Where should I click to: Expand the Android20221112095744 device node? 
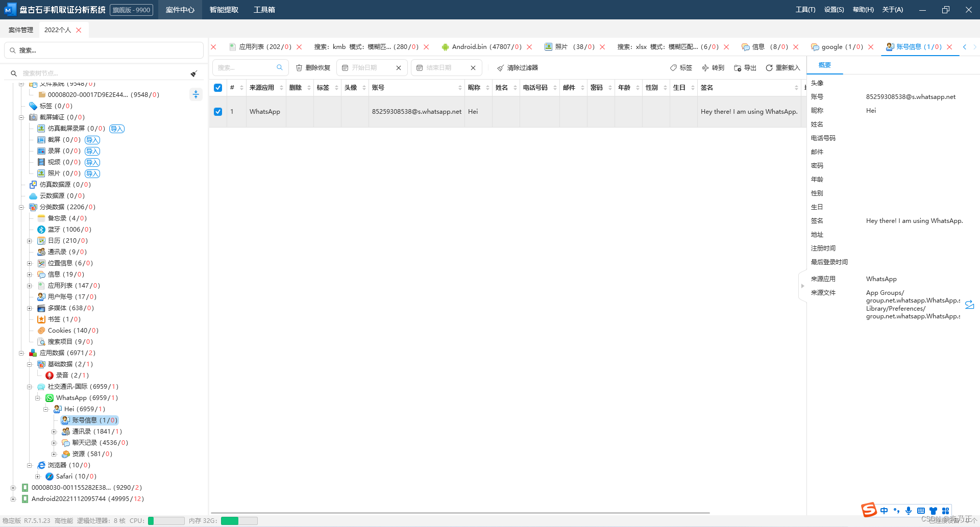[13, 499]
